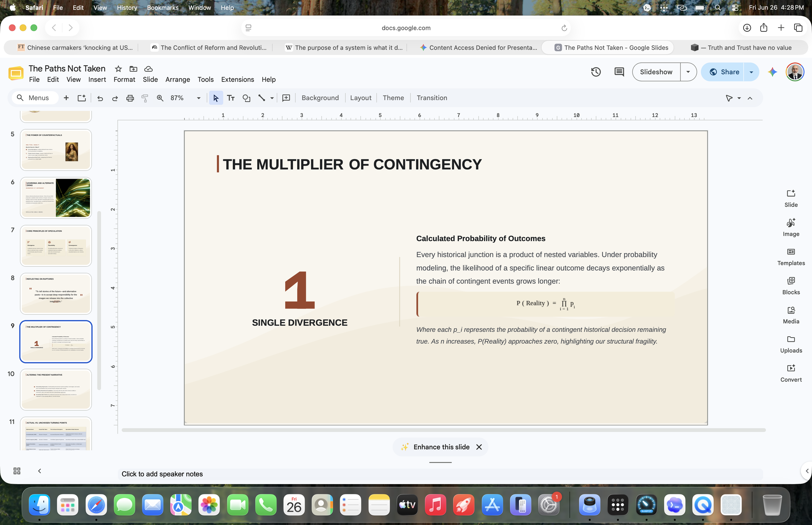Expand the 87% zoom level dropdown

pyautogui.click(x=198, y=98)
